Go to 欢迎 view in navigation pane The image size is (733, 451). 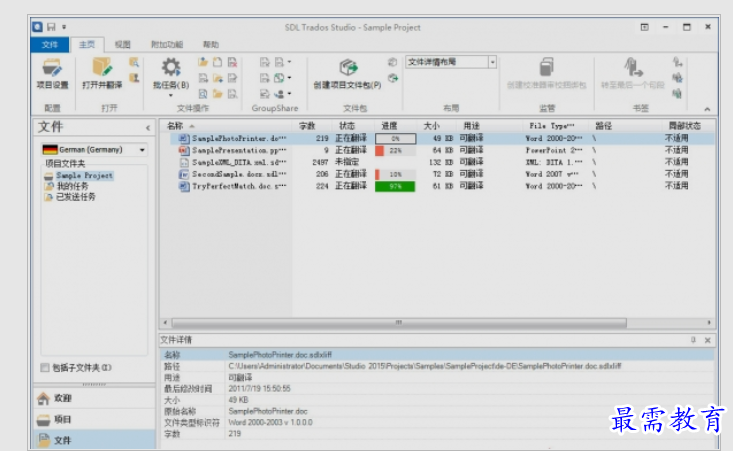[94, 398]
